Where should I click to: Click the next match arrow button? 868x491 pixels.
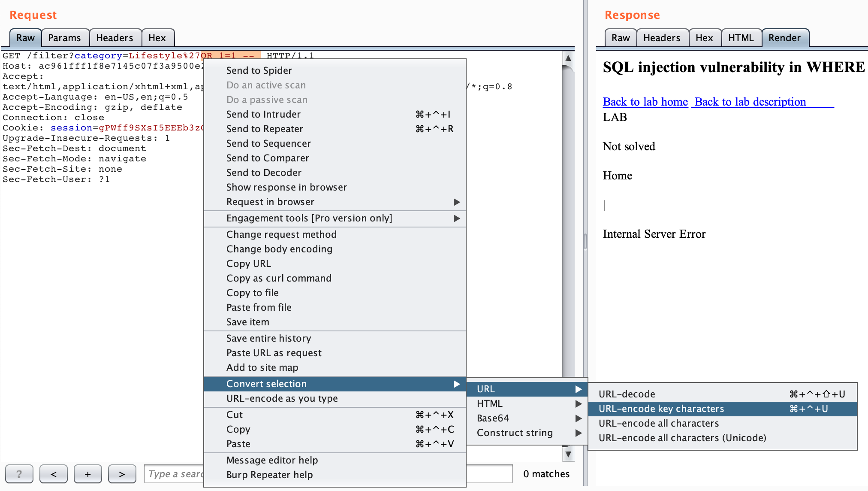coord(122,474)
